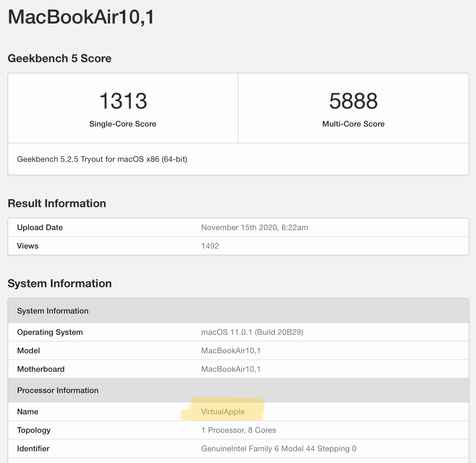Select the November 15th 2020 upload date

pyautogui.click(x=255, y=228)
